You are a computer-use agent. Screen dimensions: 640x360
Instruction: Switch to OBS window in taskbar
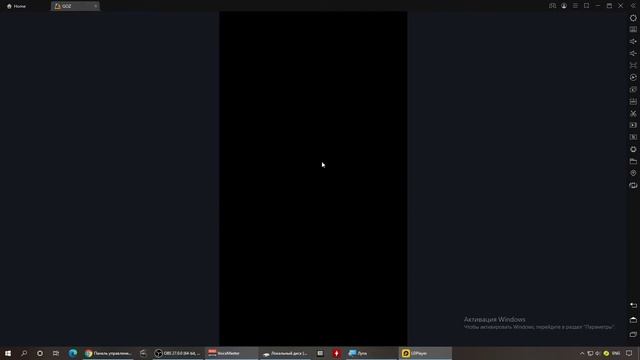[178, 353]
